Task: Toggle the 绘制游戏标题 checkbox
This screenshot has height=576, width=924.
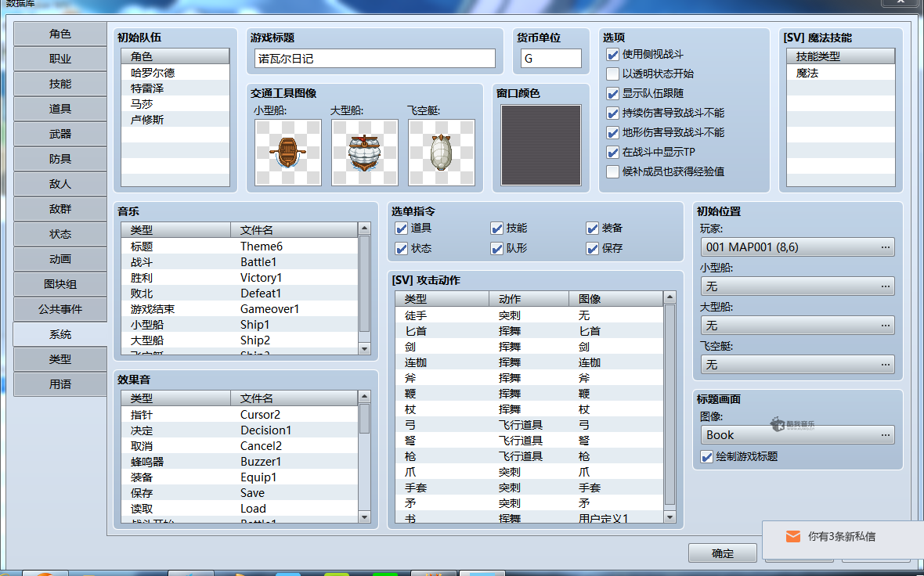Action: pos(706,457)
